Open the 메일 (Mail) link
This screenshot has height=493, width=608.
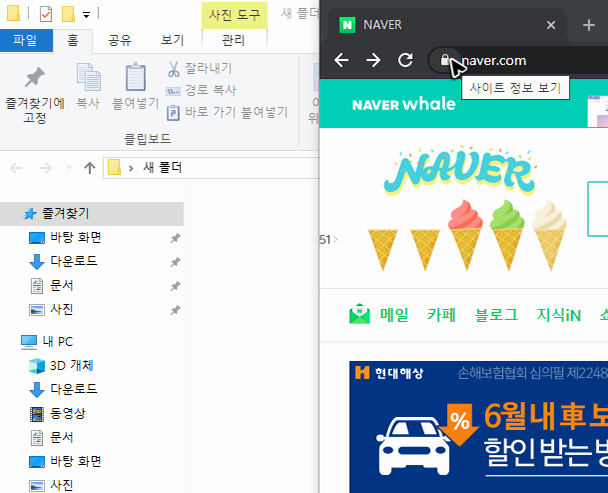(394, 315)
